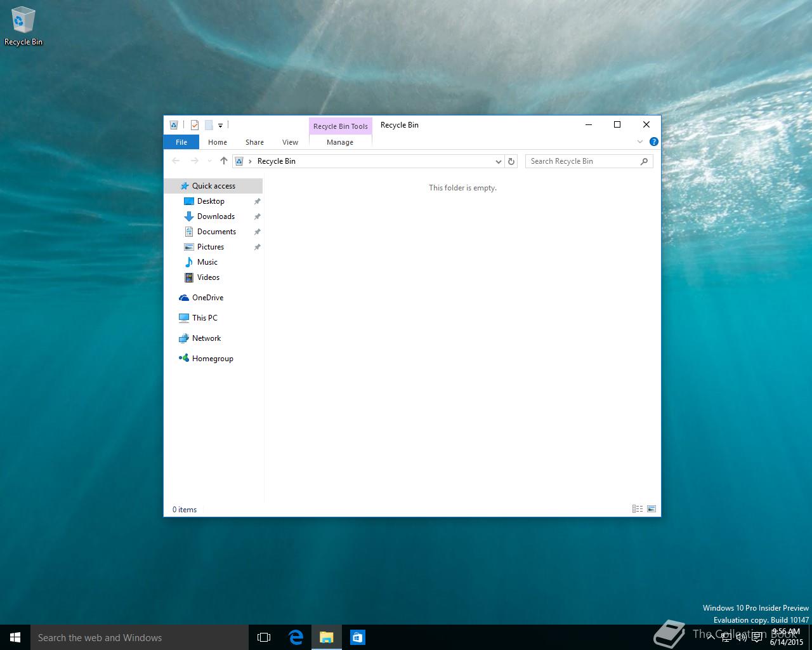The image size is (812, 650).
Task: Open Action Center notifications icon
Action: 757,637
